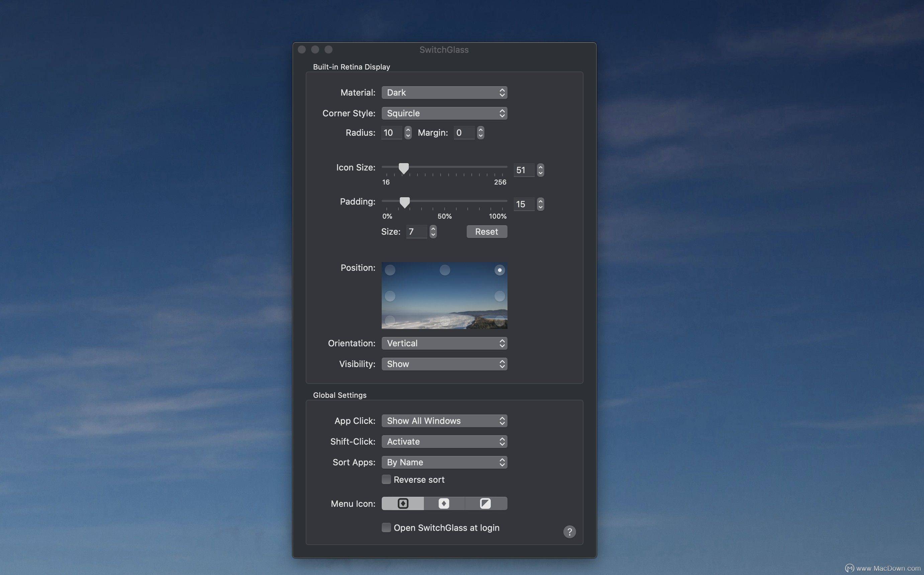Open the Material dropdown set to Dark
Image resolution: width=924 pixels, height=575 pixels.
[445, 92]
